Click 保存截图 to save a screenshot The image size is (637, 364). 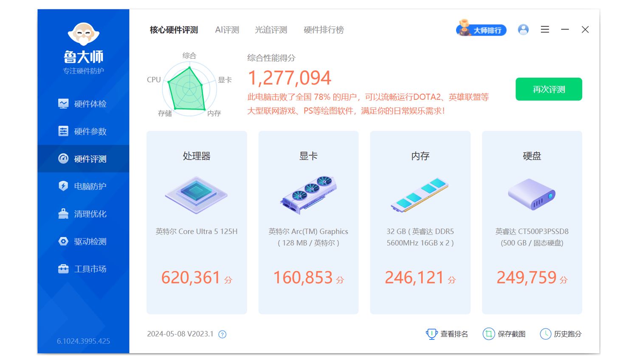tap(505, 334)
